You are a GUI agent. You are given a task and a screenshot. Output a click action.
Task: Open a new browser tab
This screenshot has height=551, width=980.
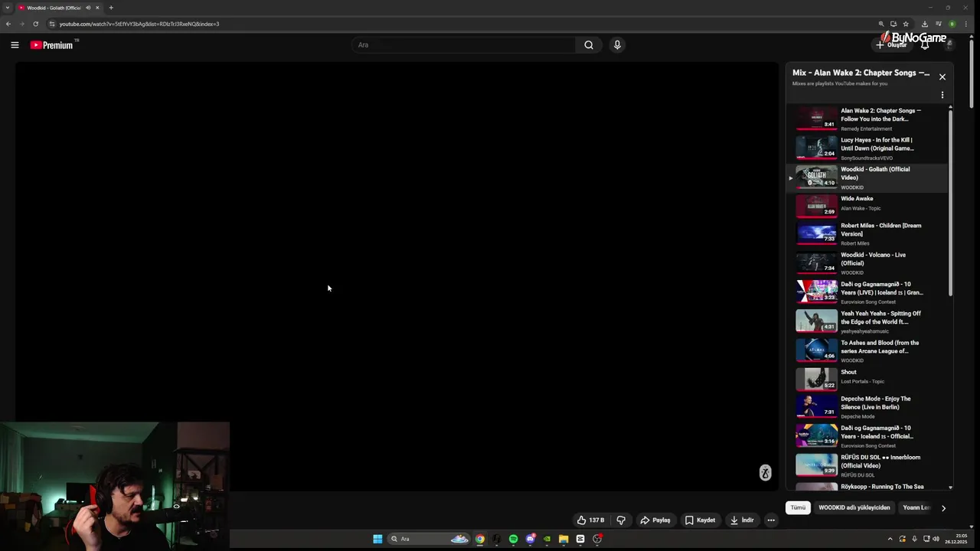click(x=111, y=8)
